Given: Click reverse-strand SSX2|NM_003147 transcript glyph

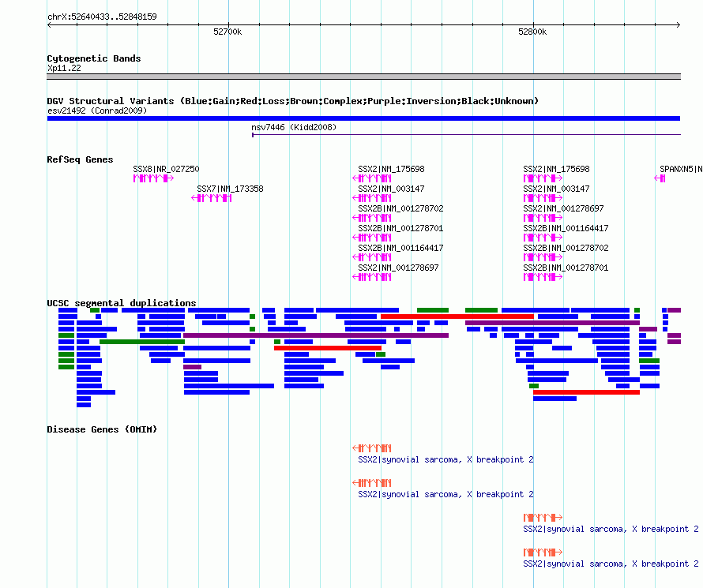Looking at the screenshot, I should pos(372,198).
